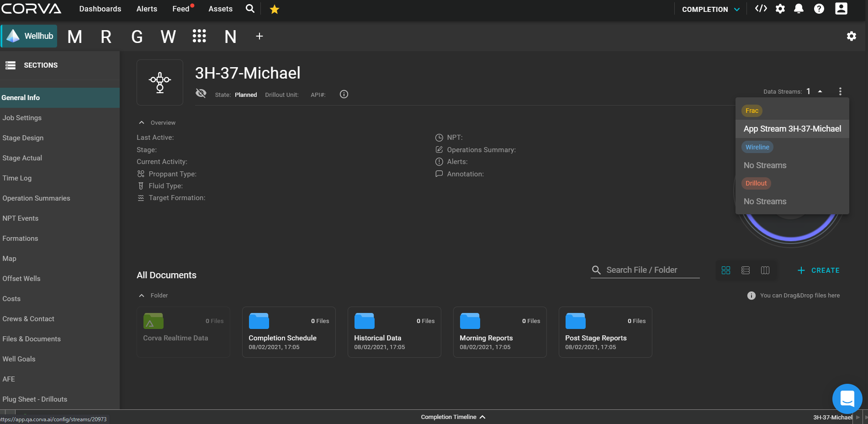Open Offset Wells section
868x424 pixels.
point(60,279)
